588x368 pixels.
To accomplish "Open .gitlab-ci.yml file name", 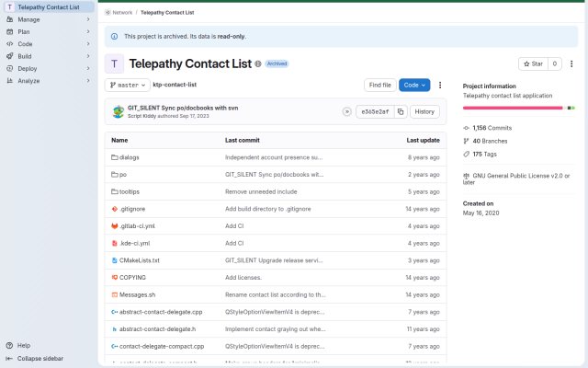I will point(137,226).
